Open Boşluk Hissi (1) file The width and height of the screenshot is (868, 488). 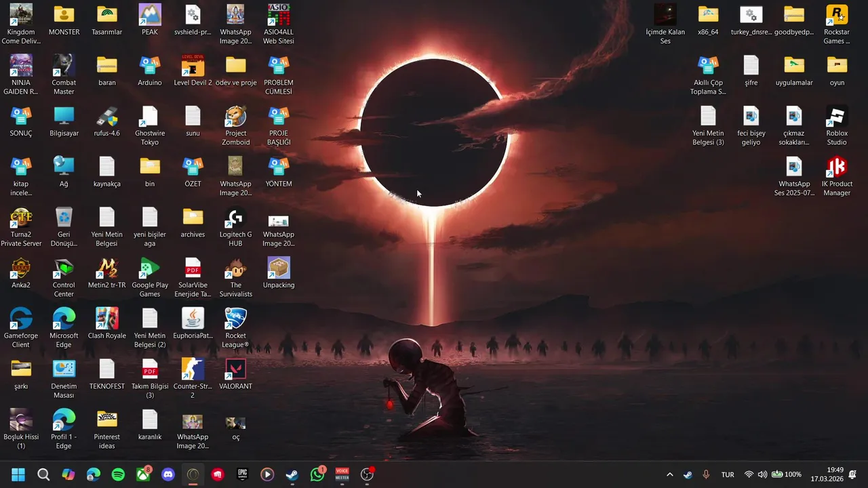21,429
